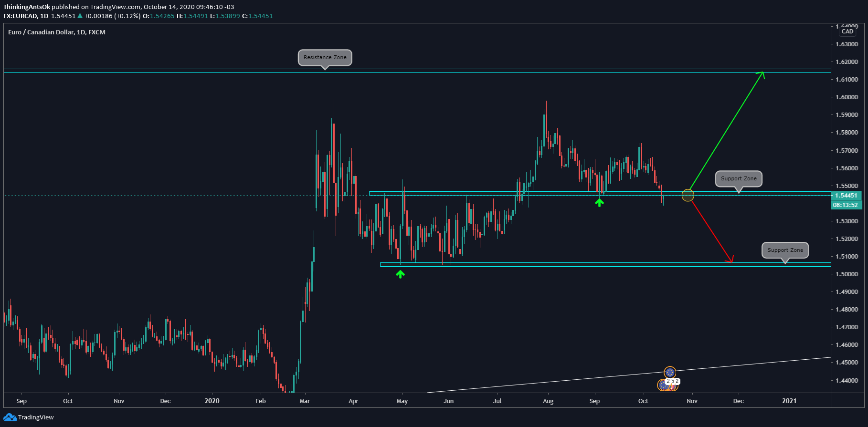Click the 2021 label on time axis
Screen dimensions: 868x427
click(x=789, y=401)
